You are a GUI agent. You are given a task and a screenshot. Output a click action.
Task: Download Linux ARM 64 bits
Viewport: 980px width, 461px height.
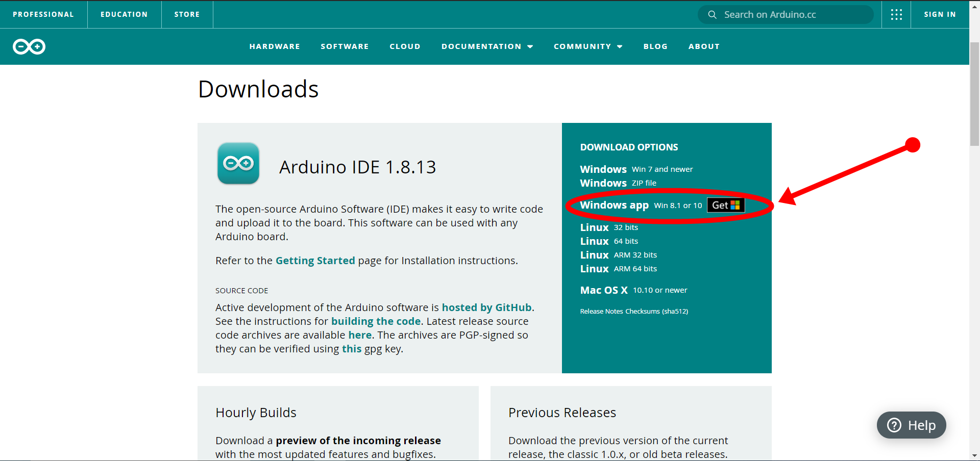pos(619,269)
